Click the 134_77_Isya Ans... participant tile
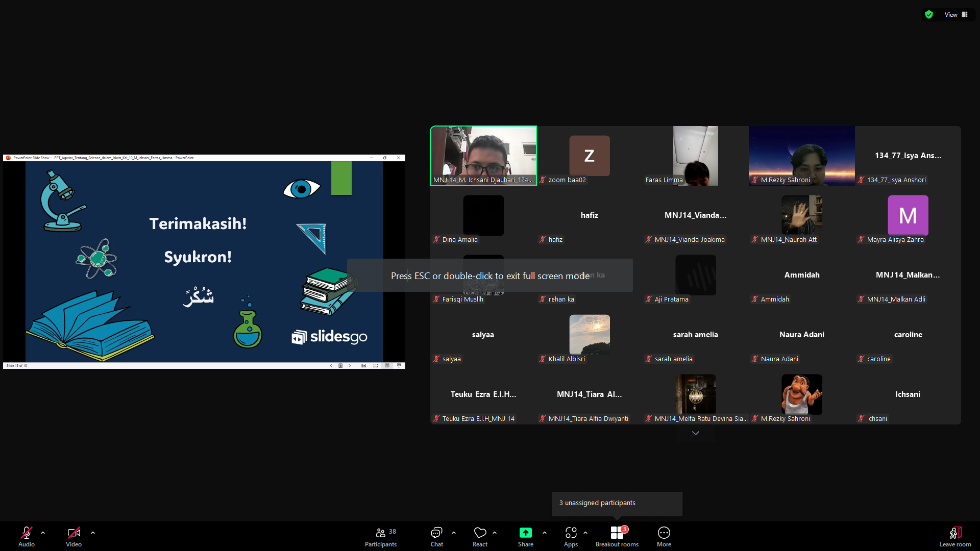 [x=908, y=156]
